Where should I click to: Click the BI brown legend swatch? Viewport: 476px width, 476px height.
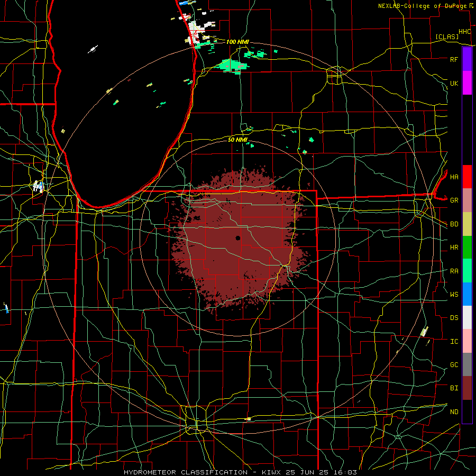(x=467, y=388)
